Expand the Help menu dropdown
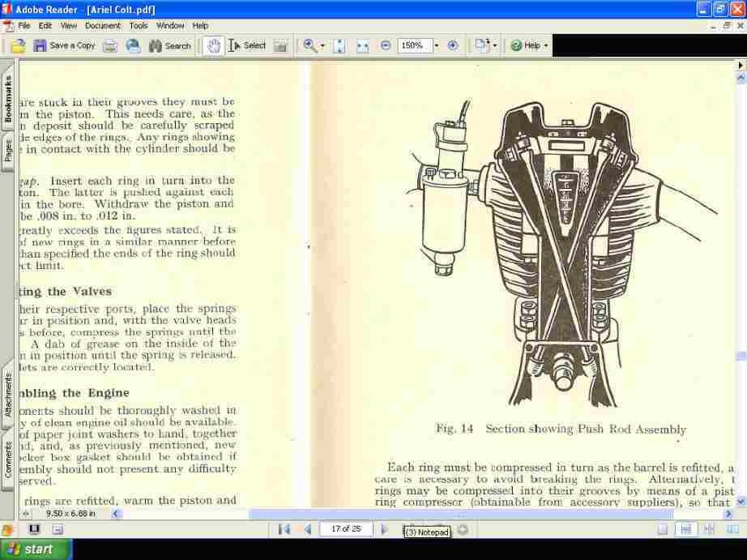This screenshot has height=560, width=747. point(544,45)
